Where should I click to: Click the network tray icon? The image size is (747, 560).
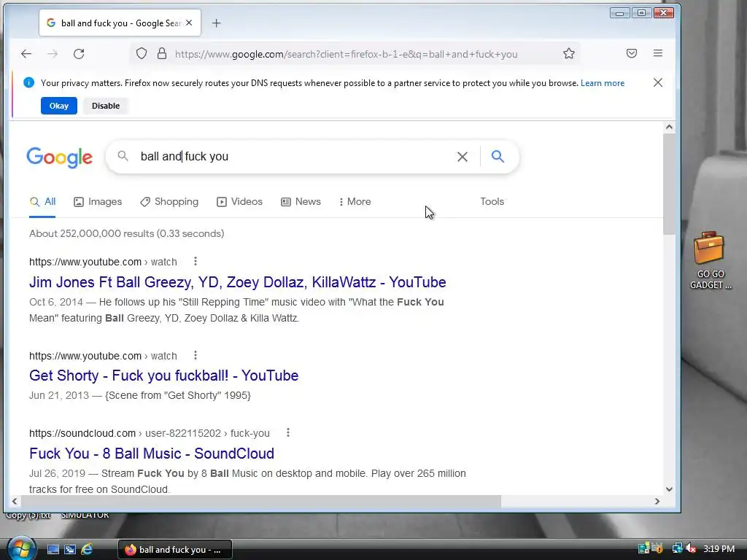tap(676, 549)
